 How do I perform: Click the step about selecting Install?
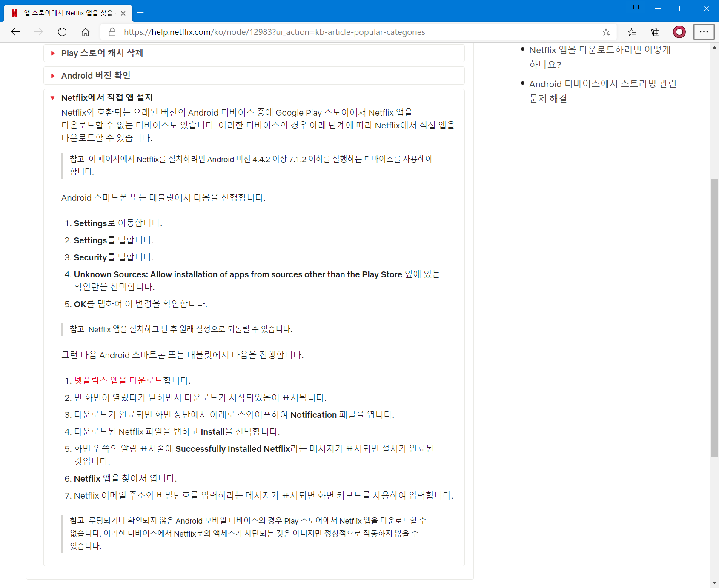click(177, 432)
